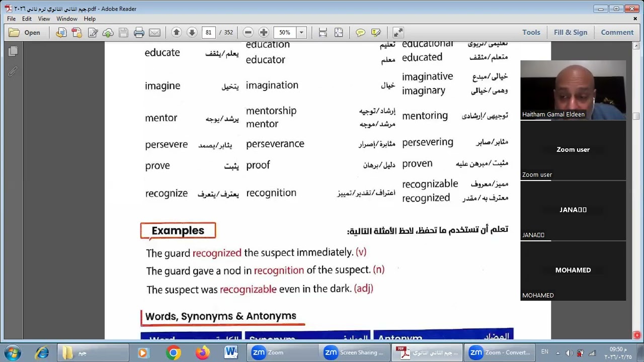The width and height of the screenshot is (644, 362).
Task: Click the scrollbar up arrow at top right
Action: click(x=636, y=46)
